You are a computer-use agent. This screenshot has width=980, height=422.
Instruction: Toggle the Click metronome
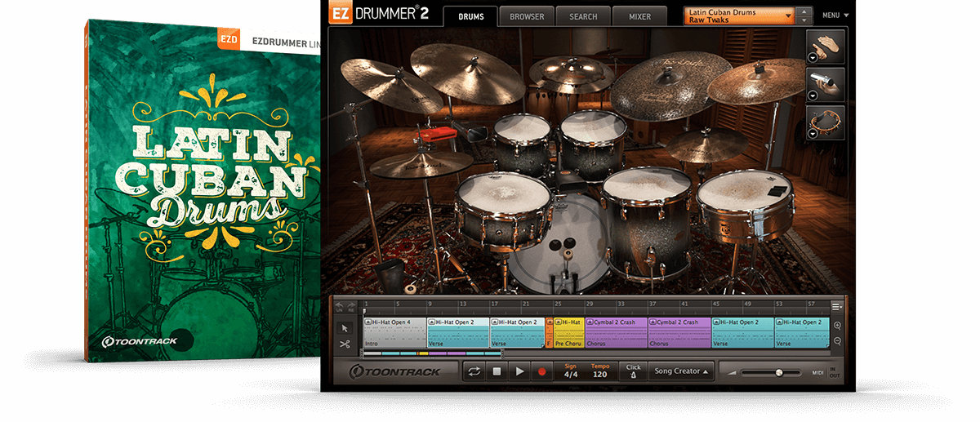coord(633,371)
